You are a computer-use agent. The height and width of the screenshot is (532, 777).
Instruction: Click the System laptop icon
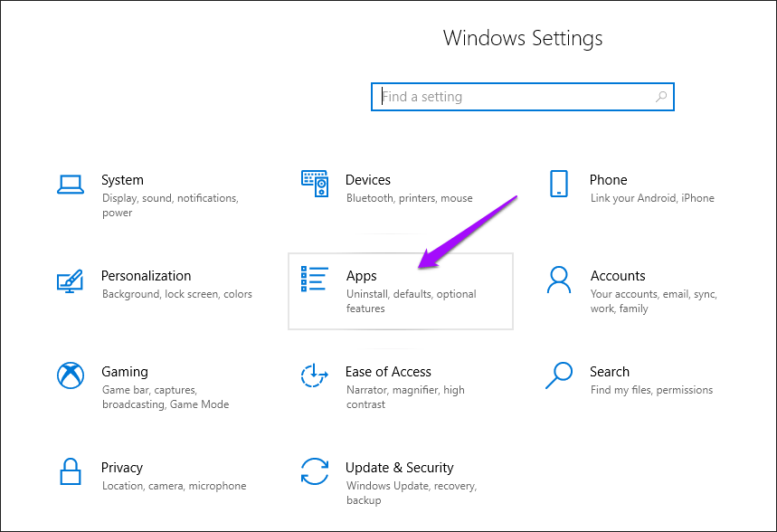(71, 185)
